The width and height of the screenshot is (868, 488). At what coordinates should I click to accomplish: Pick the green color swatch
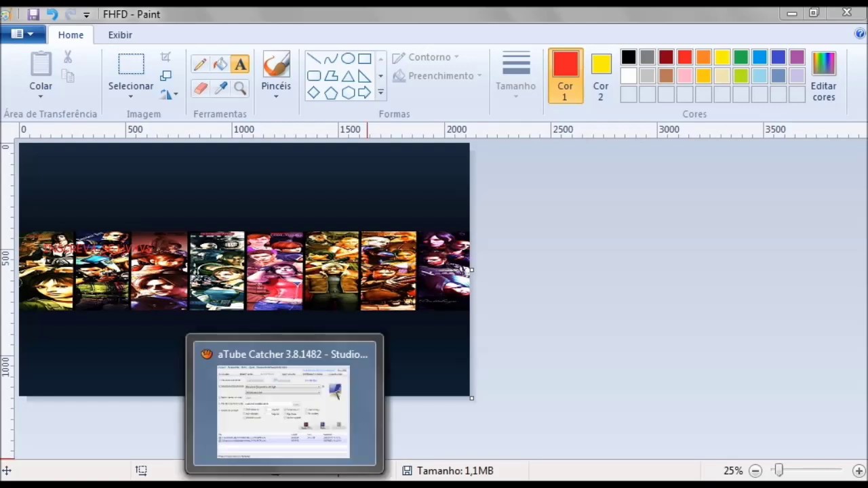(x=741, y=58)
